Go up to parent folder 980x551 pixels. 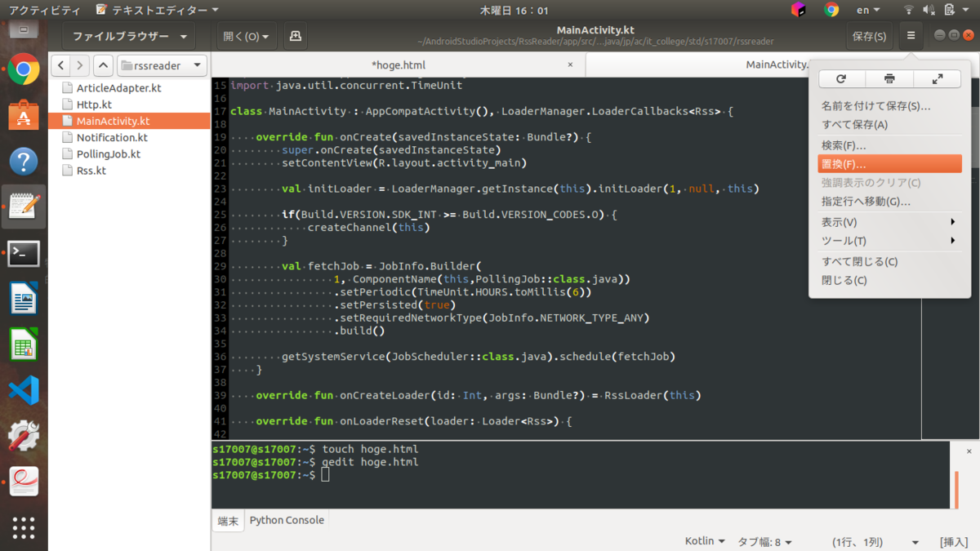pos(103,65)
